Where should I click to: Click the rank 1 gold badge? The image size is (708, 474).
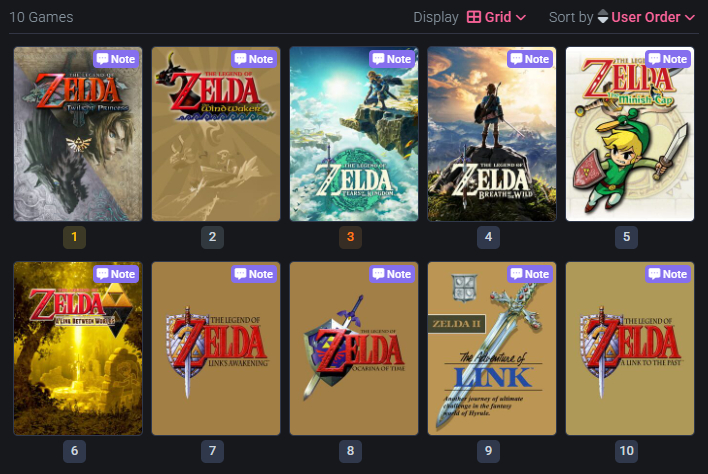75,237
